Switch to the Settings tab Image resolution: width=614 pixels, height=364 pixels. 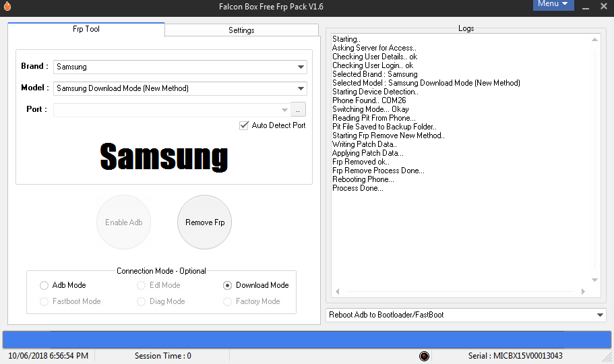tap(241, 30)
